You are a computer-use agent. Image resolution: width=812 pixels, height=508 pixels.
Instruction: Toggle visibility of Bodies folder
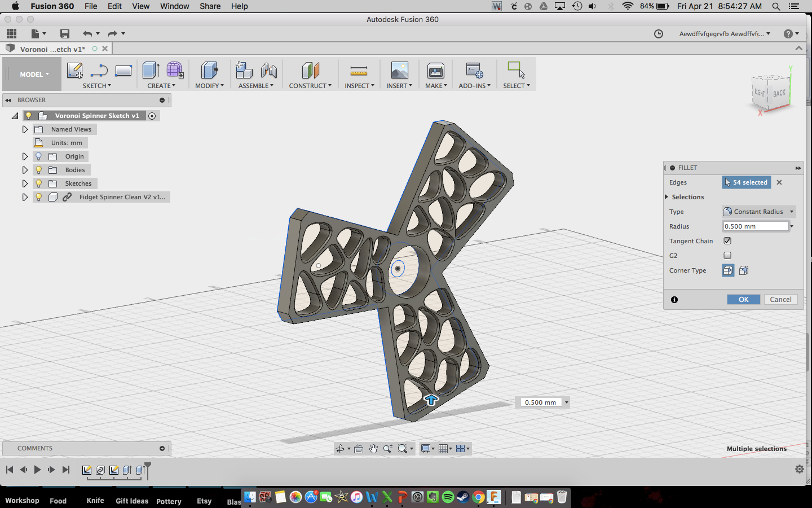tap(38, 170)
